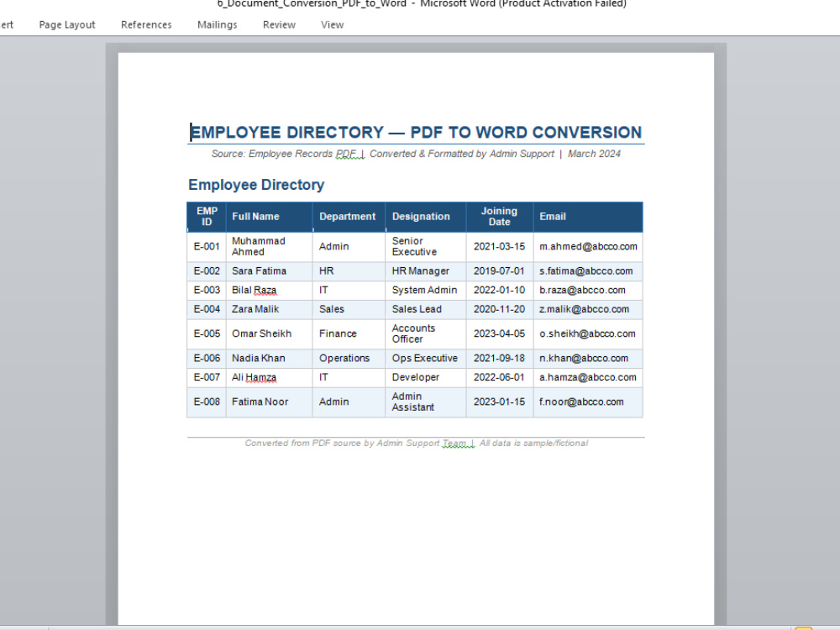Click the name Ali Hamza
Screen dimensions: 840x630
[254, 377]
